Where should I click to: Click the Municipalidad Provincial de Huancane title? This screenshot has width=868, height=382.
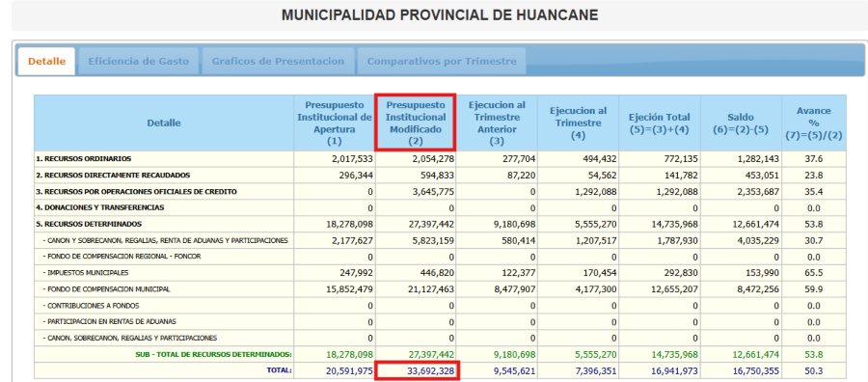(440, 14)
